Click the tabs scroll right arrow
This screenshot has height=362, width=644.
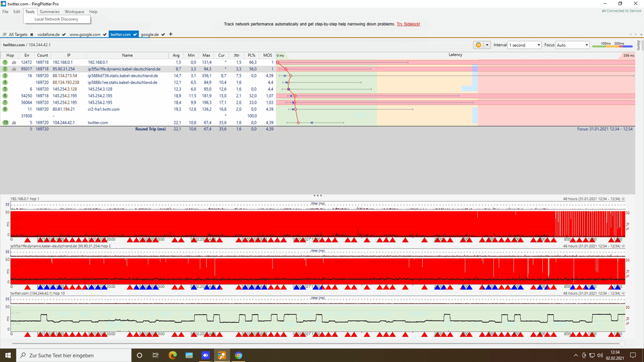[x=636, y=35]
